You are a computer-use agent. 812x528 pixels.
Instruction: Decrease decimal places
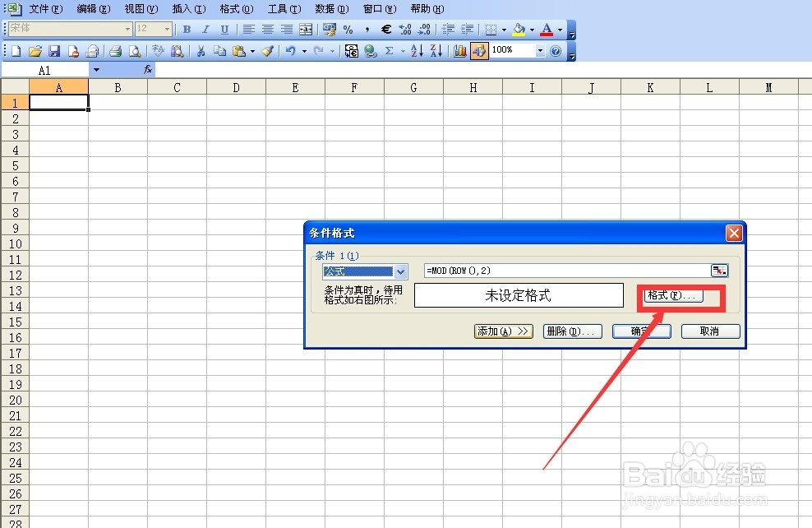point(424,30)
